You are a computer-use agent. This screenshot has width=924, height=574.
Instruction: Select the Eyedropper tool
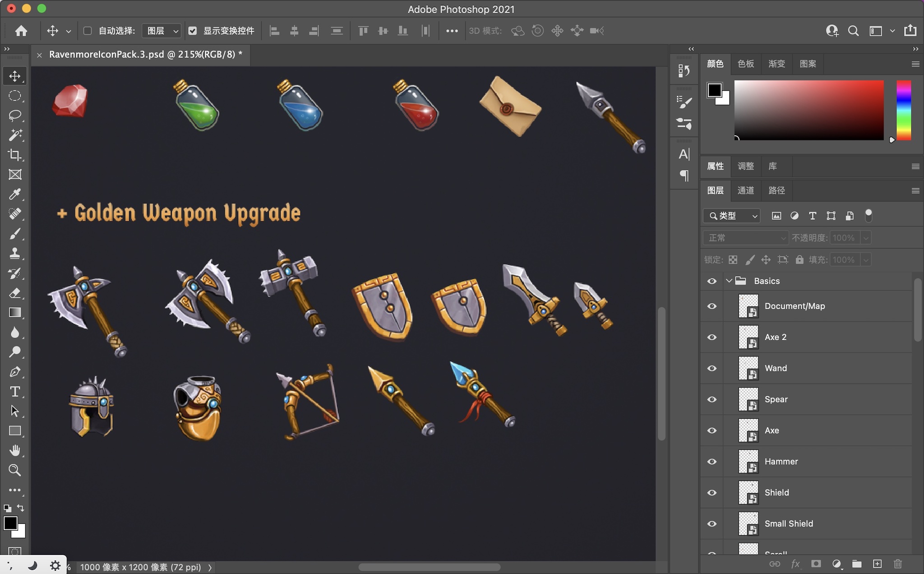click(x=15, y=194)
